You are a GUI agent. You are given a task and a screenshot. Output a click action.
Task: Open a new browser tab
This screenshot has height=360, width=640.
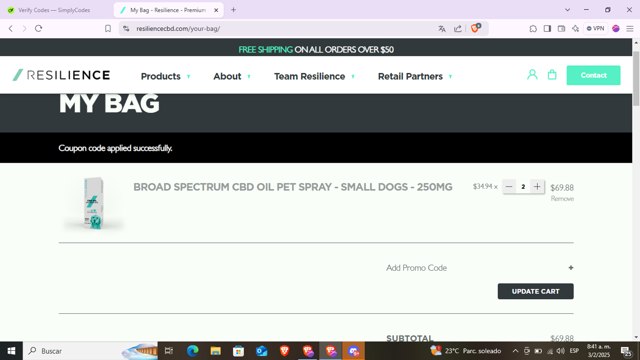233,10
